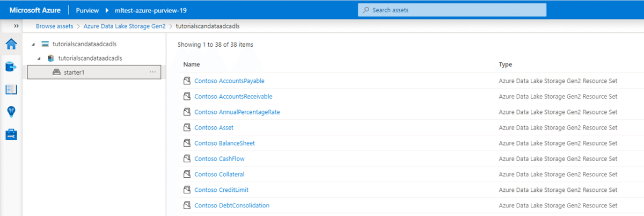Image resolution: width=644 pixels, height=216 pixels.
Task: Click the Contoso BalanceSheet resource set icon
Action: (x=187, y=143)
